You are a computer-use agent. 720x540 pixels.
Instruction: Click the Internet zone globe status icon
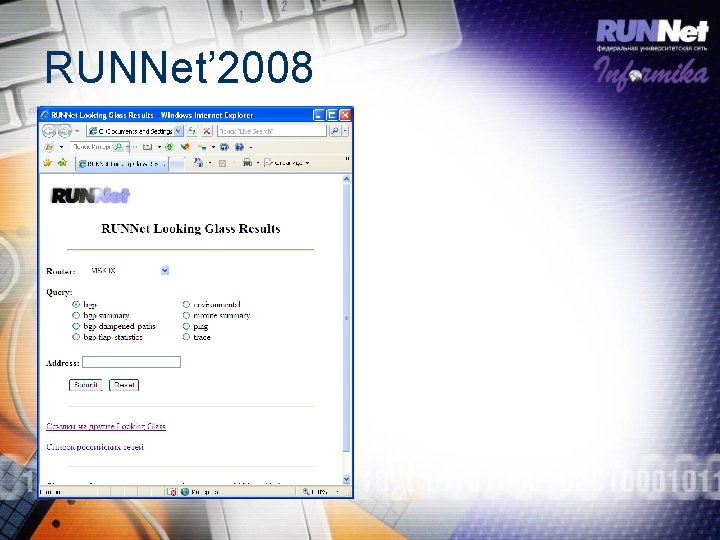[x=185, y=492]
